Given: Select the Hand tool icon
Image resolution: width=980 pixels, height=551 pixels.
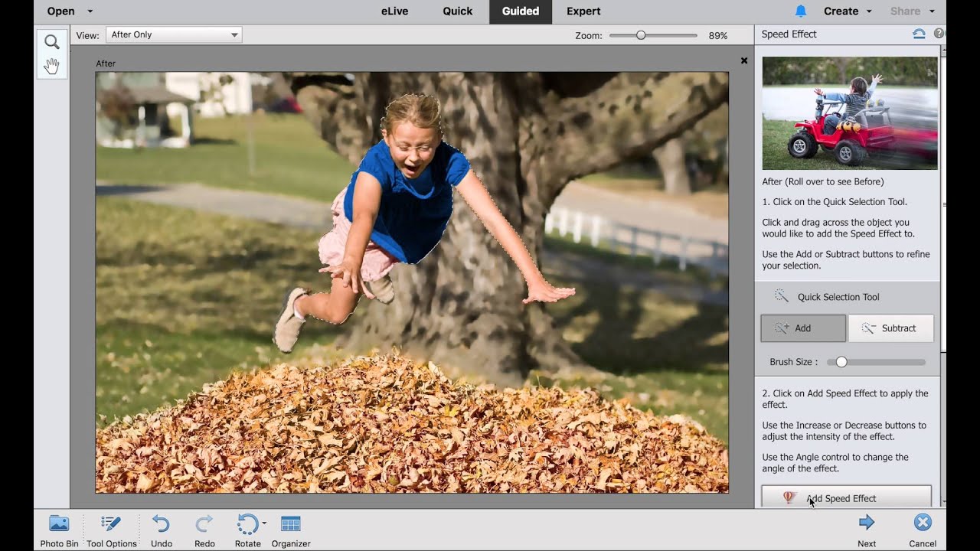Looking at the screenshot, I should coord(51,66).
